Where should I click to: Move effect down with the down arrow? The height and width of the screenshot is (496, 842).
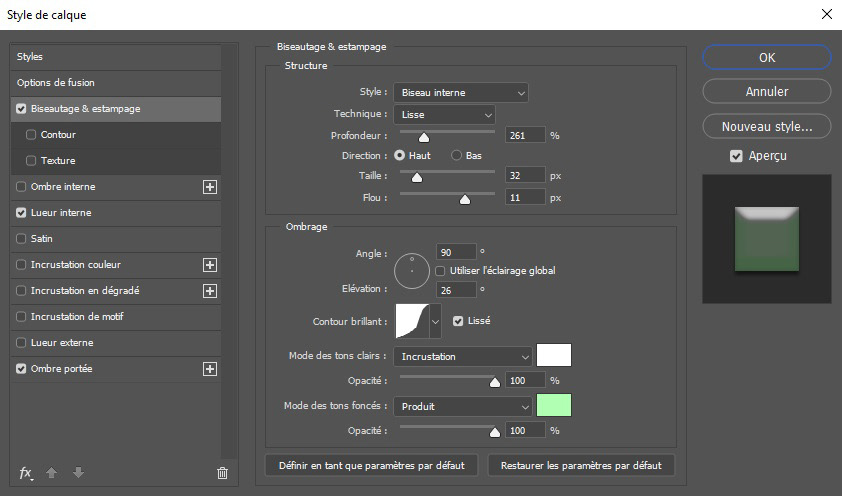coord(78,472)
